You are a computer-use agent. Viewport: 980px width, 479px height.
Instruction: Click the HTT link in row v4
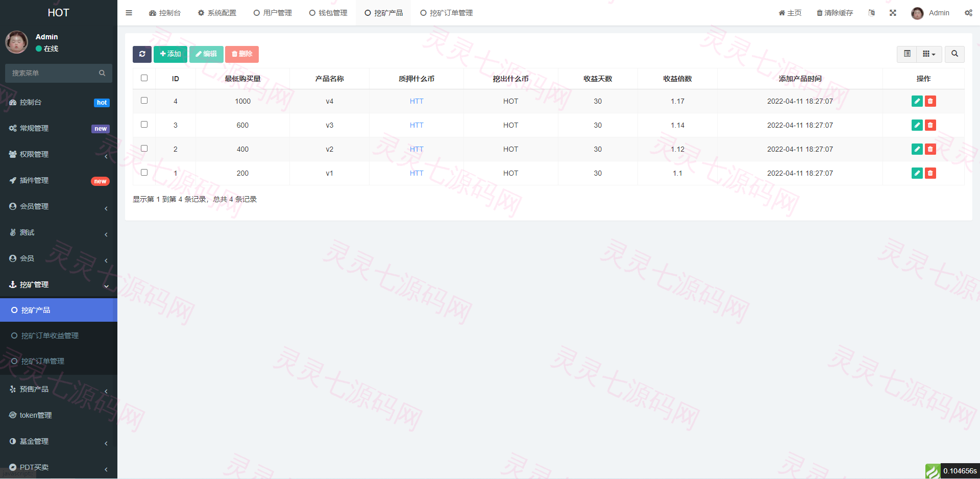416,101
